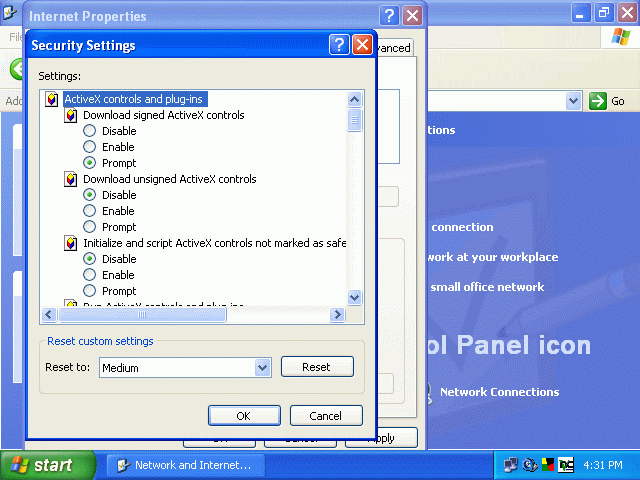Screen dimensions: 640x480
Task: Click the network computers tray icon
Action: [510, 465]
